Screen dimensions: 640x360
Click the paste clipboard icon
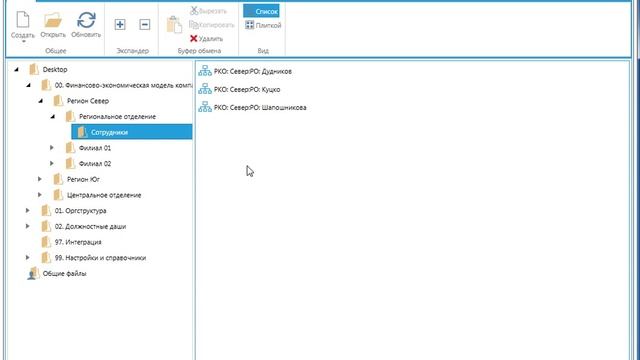click(174, 24)
